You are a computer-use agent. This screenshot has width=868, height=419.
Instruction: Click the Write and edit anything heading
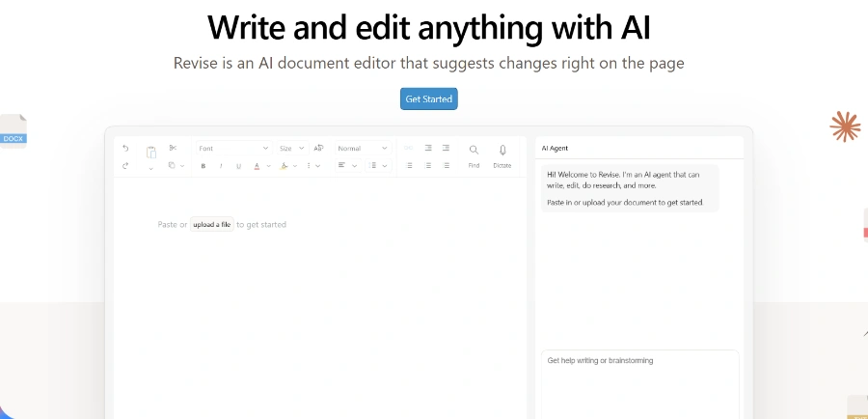click(429, 28)
